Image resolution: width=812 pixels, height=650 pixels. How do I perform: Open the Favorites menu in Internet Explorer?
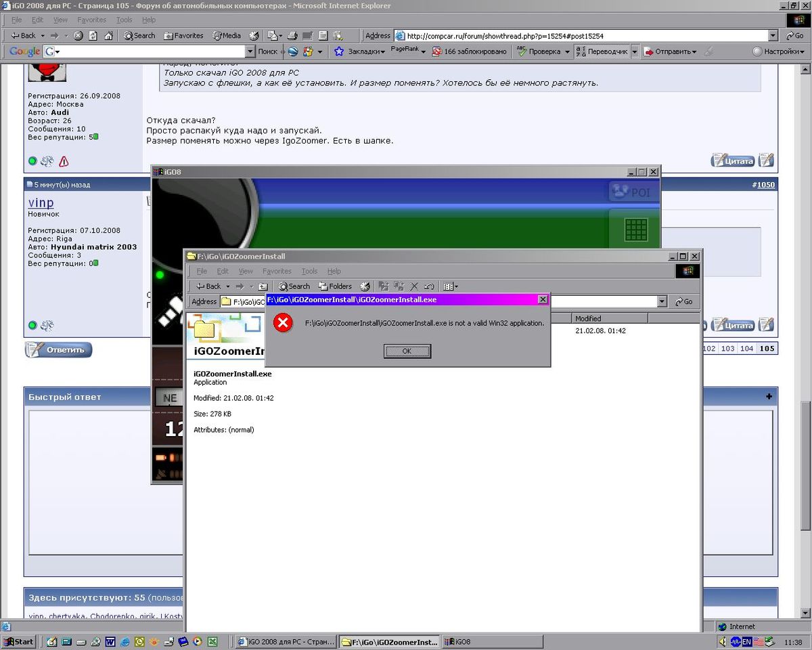[91, 20]
